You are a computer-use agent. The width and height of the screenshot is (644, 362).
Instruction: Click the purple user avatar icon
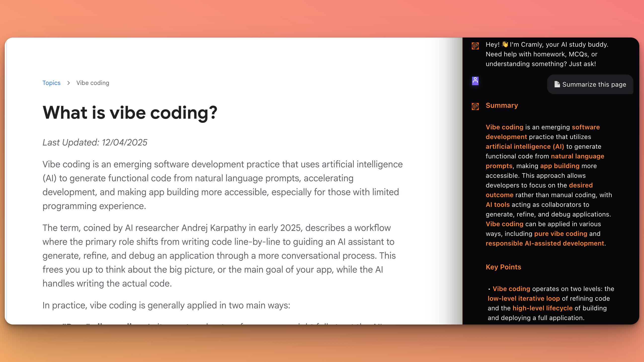point(475,81)
